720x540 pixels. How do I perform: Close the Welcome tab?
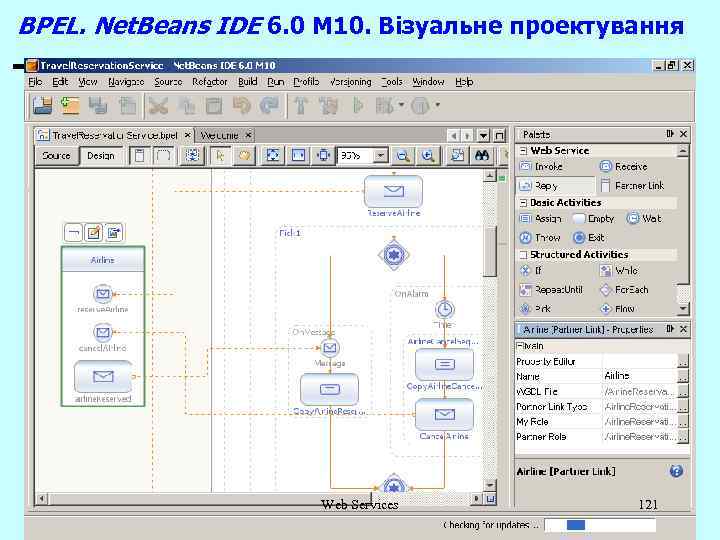[248, 135]
